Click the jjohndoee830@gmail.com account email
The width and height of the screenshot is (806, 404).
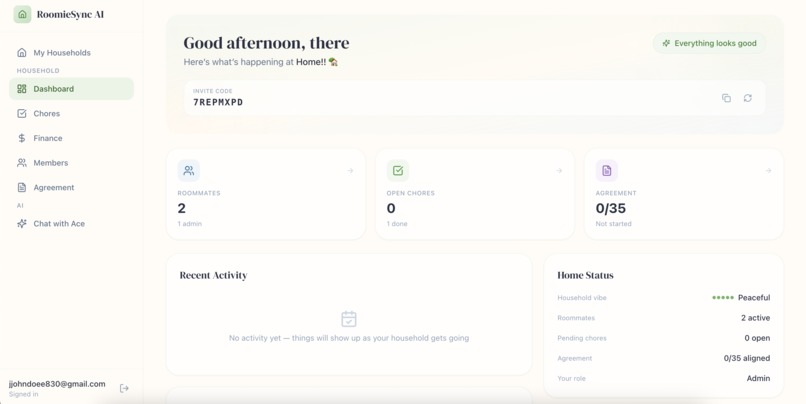57,384
